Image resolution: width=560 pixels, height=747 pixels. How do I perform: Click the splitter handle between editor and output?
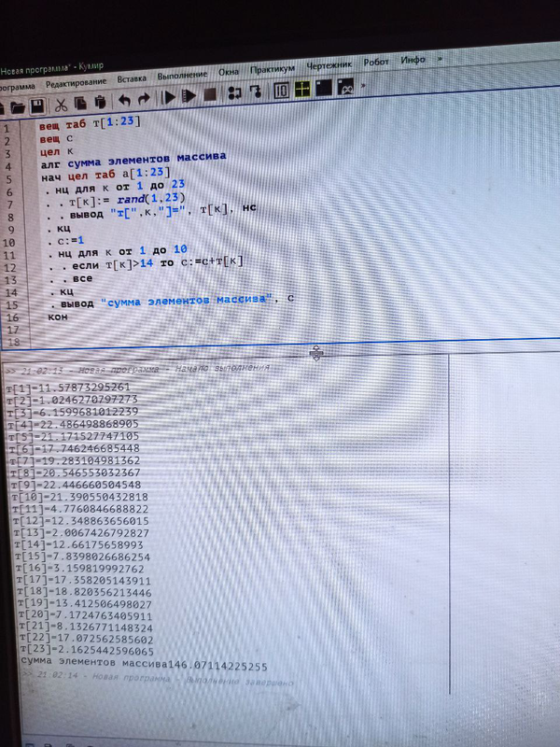coord(316,353)
